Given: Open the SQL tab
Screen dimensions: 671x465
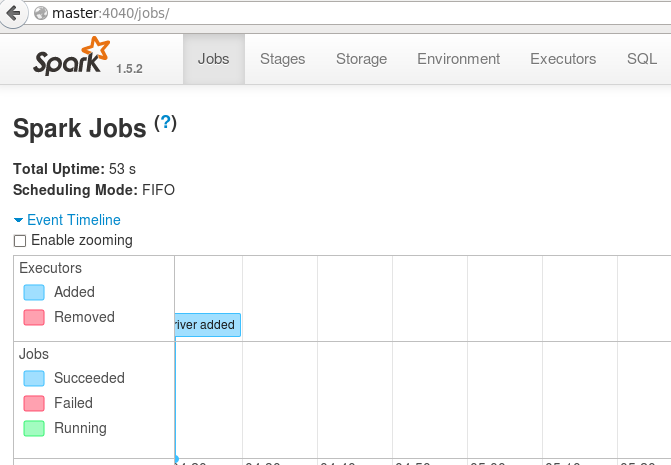Looking at the screenshot, I should pos(641,59).
